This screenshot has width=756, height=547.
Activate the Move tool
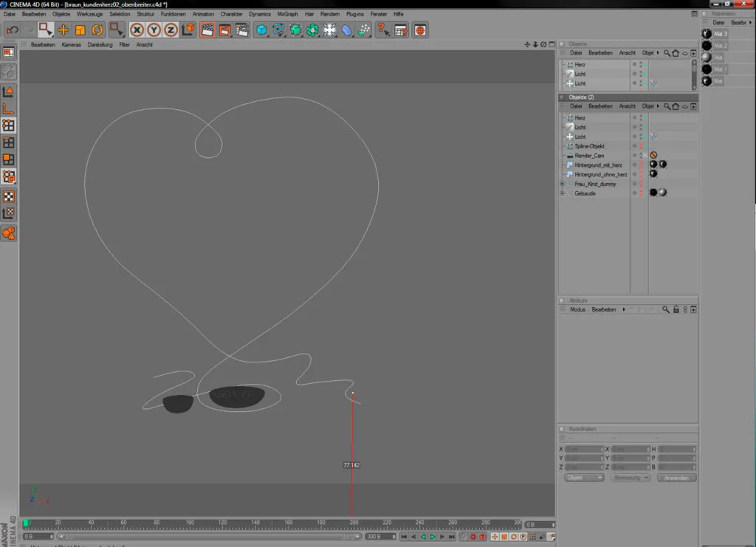pos(63,30)
